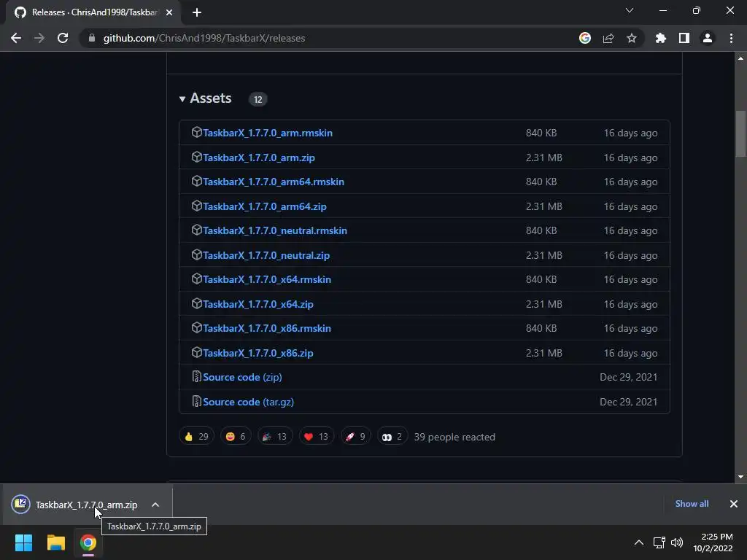The height and width of the screenshot is (560, 747).
Task: Open the Chrome three-dot menu
Action: 731,38
